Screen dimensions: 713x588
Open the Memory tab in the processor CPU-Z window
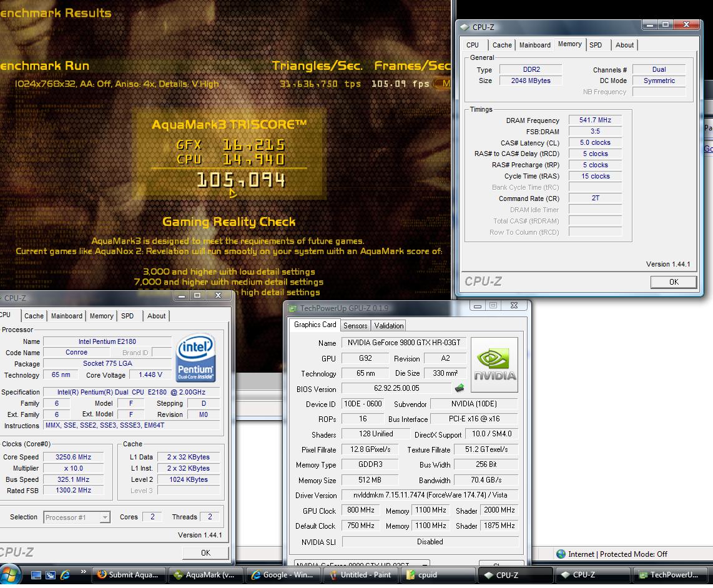(101, 316)
